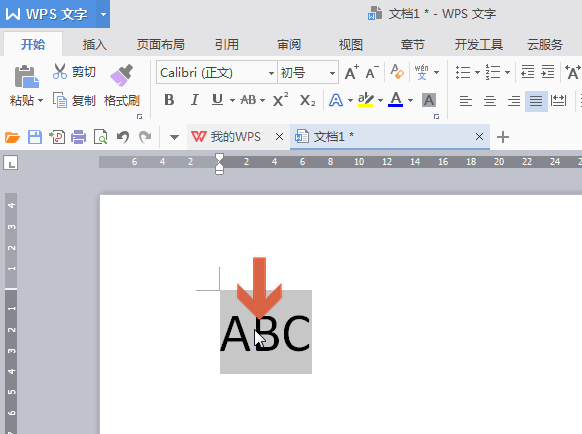Toggle Bold formatting
This screenshot has width=582, height=434.
[x=169, y=100]
